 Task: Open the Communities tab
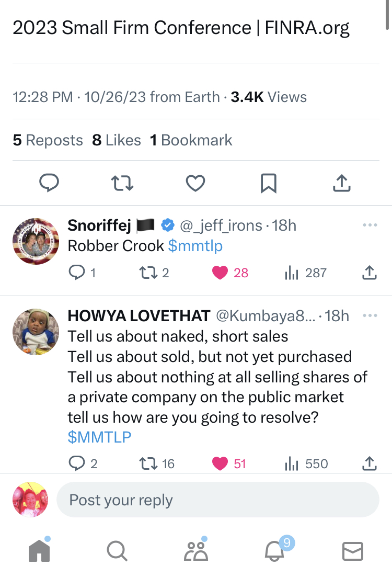(195, 550)
